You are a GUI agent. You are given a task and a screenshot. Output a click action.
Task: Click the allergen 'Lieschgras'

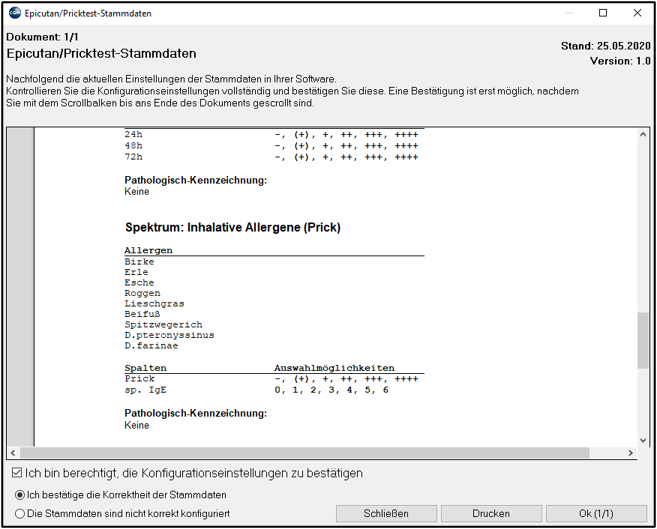coord(154,304)
